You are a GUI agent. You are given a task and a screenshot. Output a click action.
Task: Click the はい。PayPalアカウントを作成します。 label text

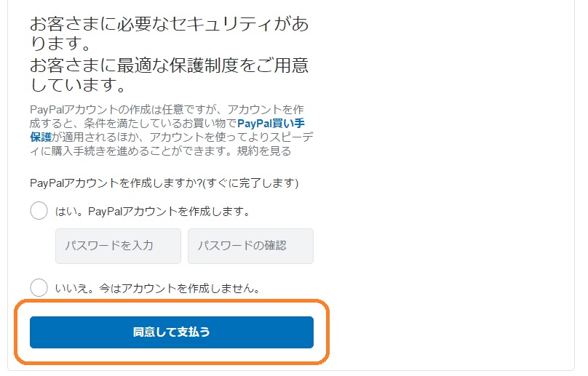click(x=152, y=212)
